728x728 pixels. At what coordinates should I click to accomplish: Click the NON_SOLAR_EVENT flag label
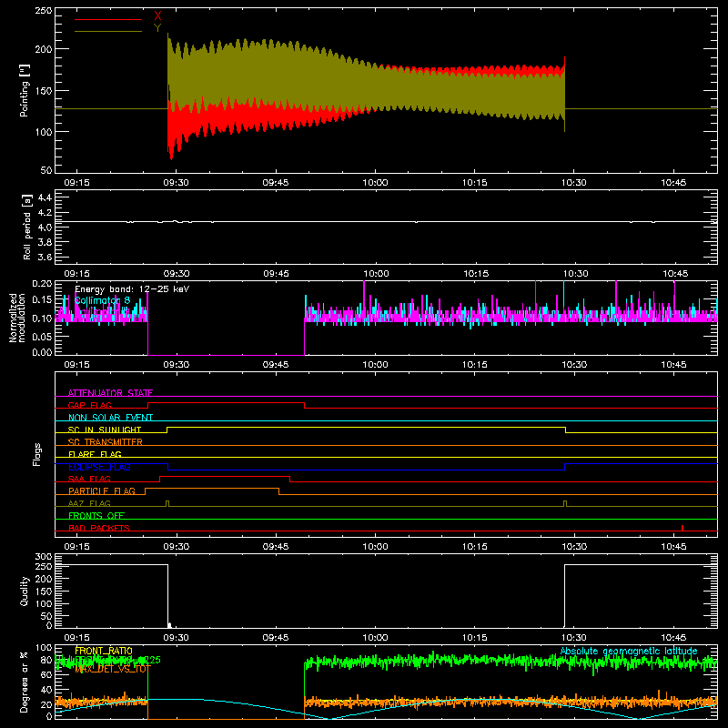point(110,418)
